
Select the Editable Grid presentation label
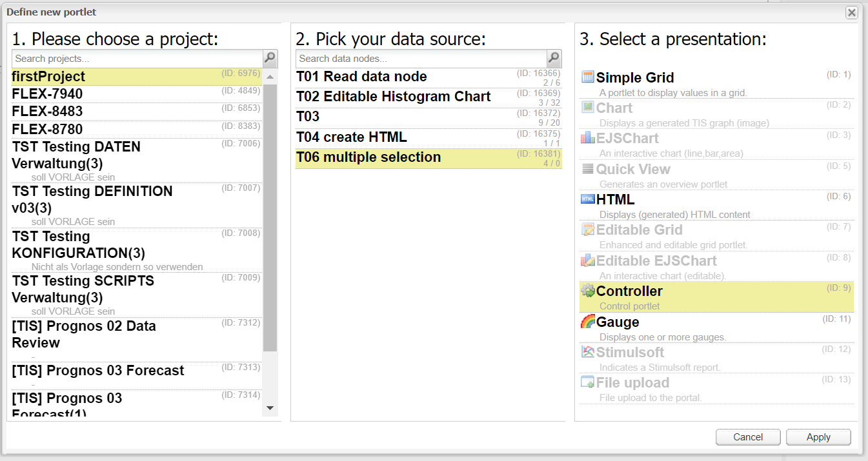(x=640, y=230)
